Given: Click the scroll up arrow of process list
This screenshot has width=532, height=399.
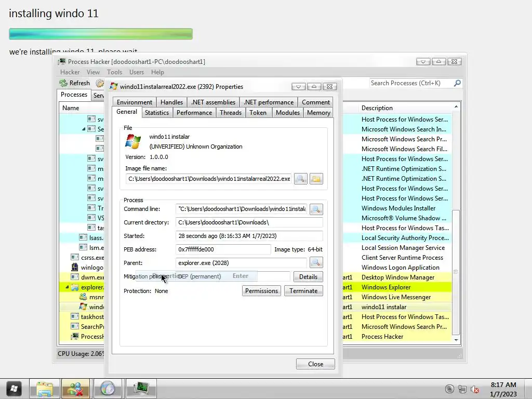Looking at the screenshot, I should (456, 107).
